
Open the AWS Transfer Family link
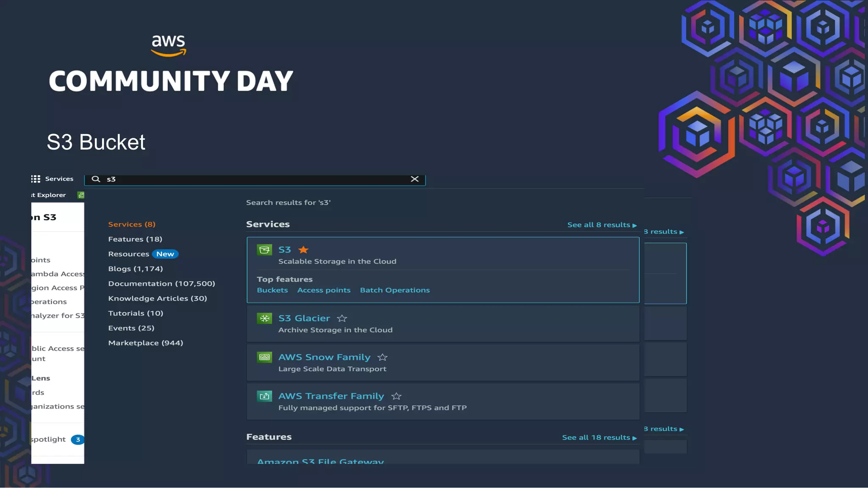(x=331, y=396)
